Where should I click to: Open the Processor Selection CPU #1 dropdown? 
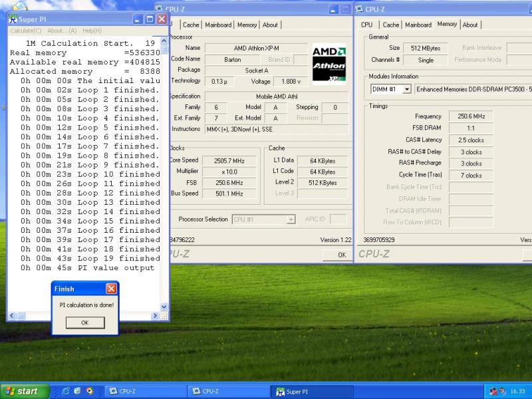tap(291, 219)
